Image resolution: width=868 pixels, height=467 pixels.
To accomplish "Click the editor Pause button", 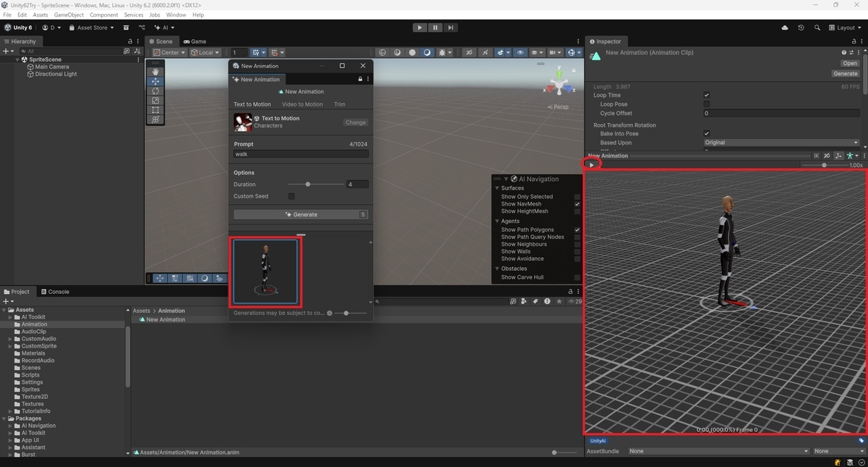I will pos(435,28).
